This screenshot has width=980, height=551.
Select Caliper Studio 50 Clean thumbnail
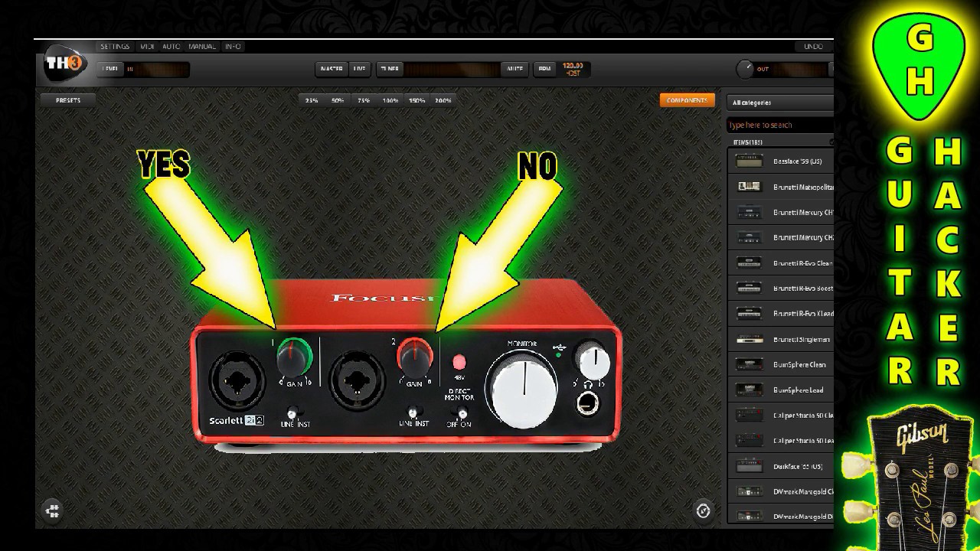coord(750,416)
